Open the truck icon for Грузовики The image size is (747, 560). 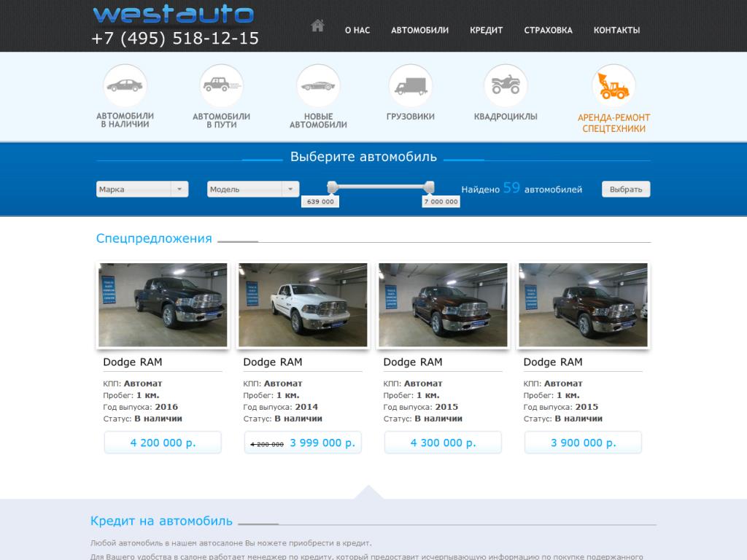pyautogui.click(x=411, y=86)
